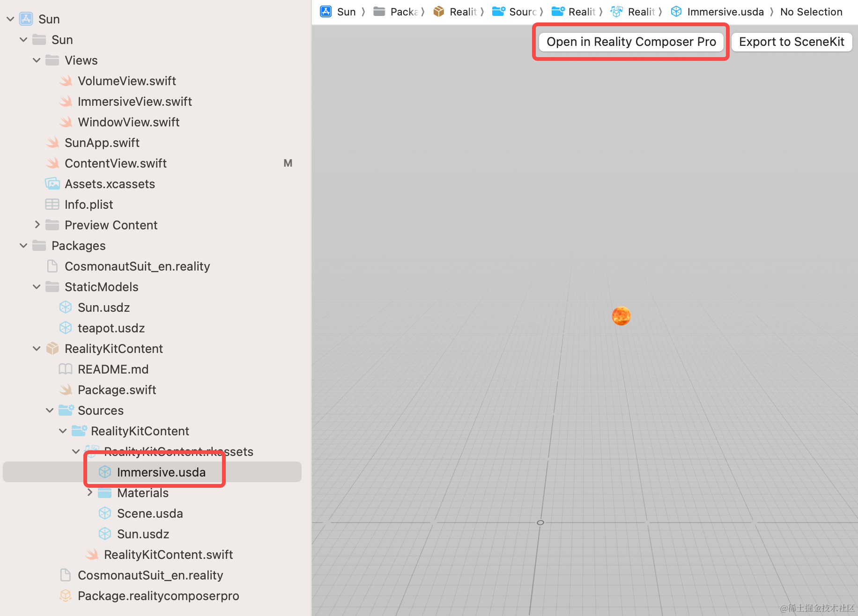858x616 pixels.
Task: Click the Preview Content folder icon
Action: (x=52, y=225)
